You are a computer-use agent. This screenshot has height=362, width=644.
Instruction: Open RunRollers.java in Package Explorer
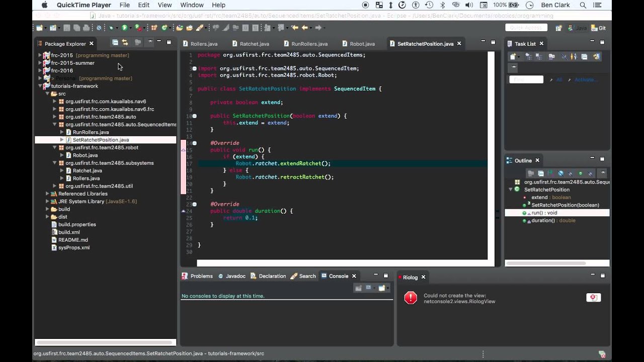(x=91, y=132)
